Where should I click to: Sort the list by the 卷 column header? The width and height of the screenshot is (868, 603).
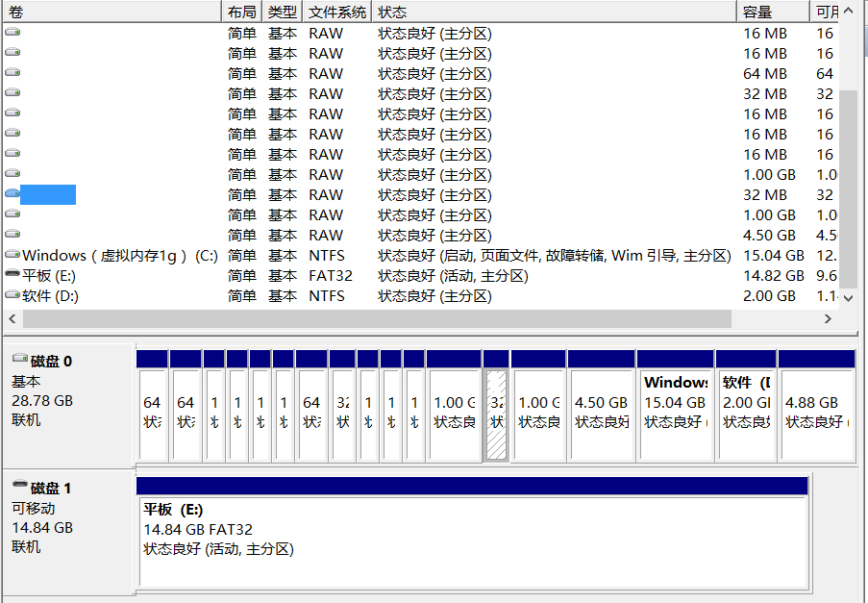pos(112,12)
